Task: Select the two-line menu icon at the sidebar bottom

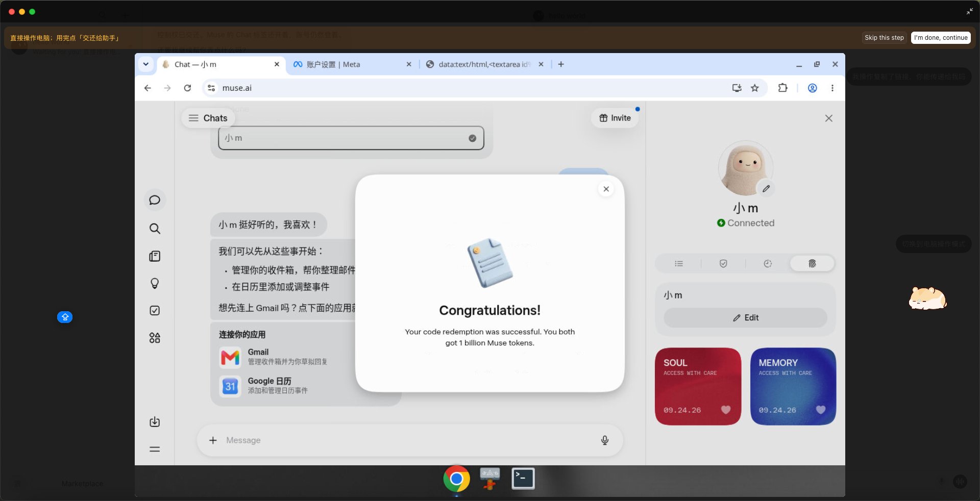Action: (x=155, y=449)
